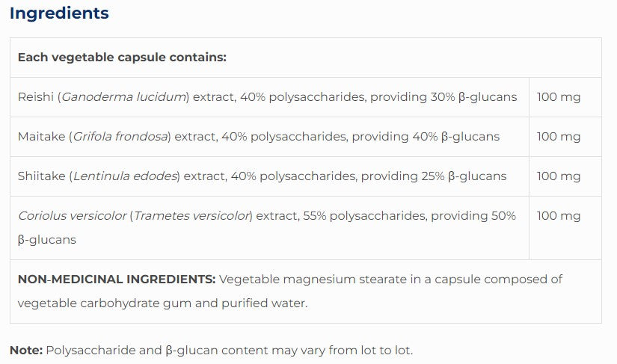Image resolution: width=617 pixels, height=364 pixels.
Task: Click "Each vegetable capsule contains:" header row
Action: [122, 58]
